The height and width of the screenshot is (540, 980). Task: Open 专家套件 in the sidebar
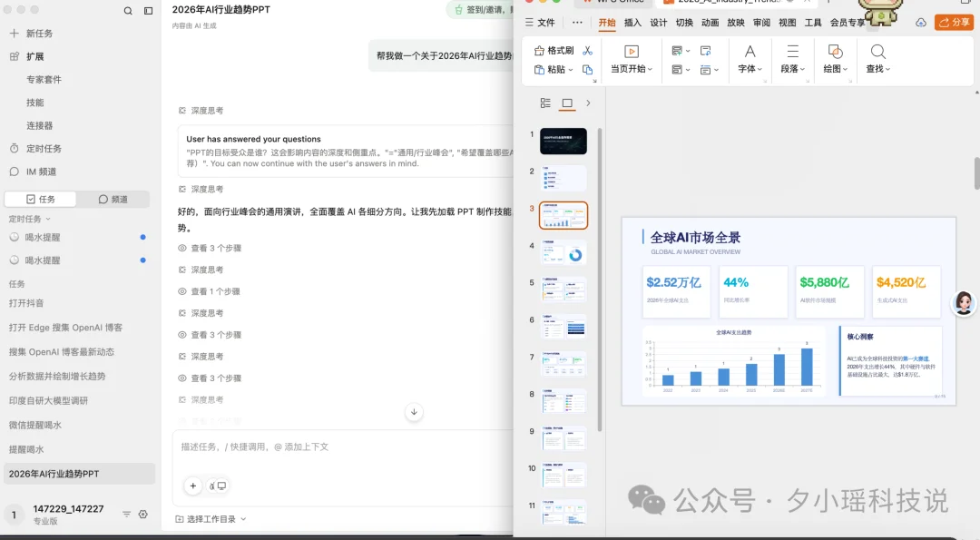point(44,79)
